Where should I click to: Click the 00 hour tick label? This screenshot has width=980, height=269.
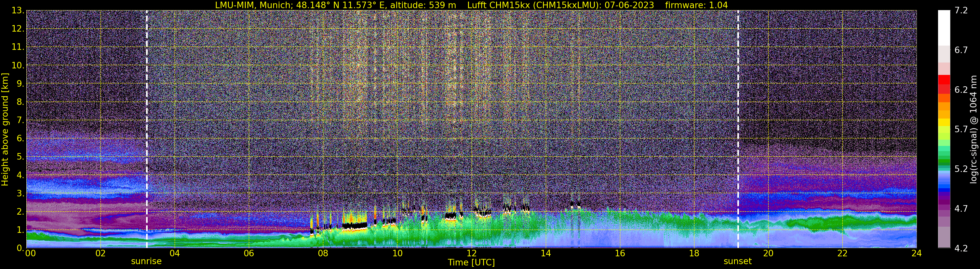[x=31, y=253]
